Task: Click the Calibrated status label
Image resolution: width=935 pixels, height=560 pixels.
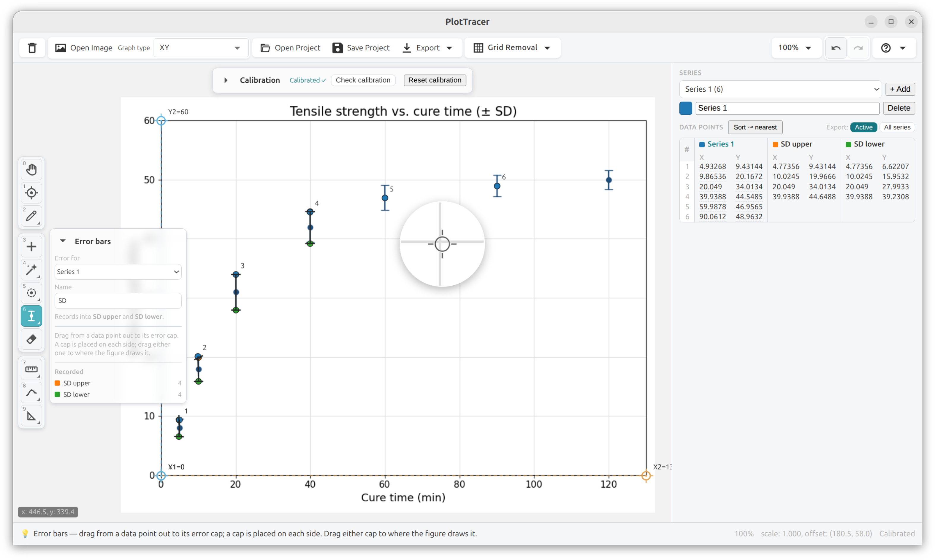Action: pyautogui.click(x=308, y=80)
